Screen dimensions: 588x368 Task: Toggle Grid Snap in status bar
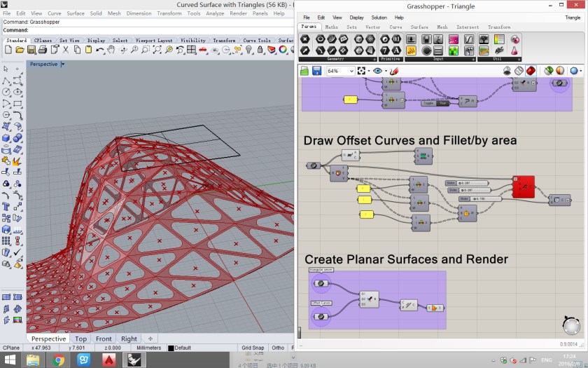[252, 348]
